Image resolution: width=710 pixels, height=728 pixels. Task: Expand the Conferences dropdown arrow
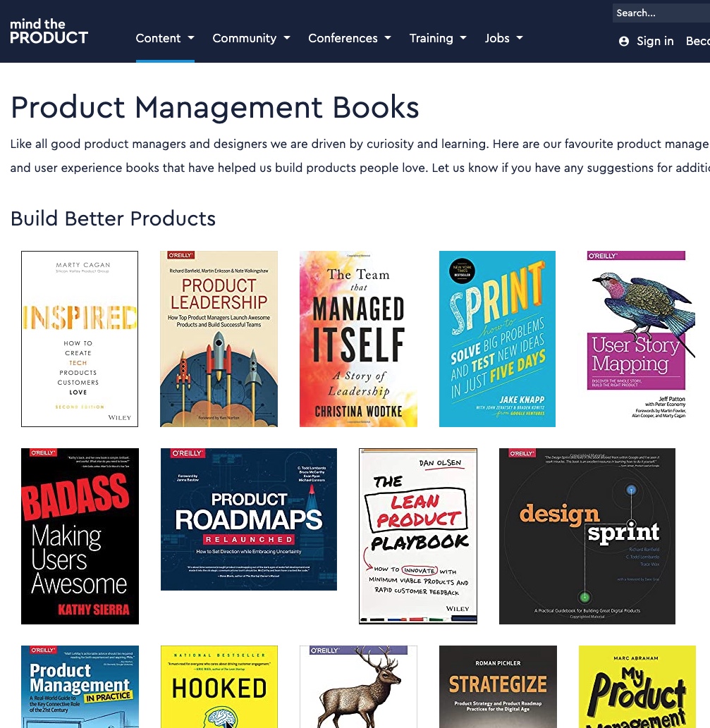pos(388,38)
